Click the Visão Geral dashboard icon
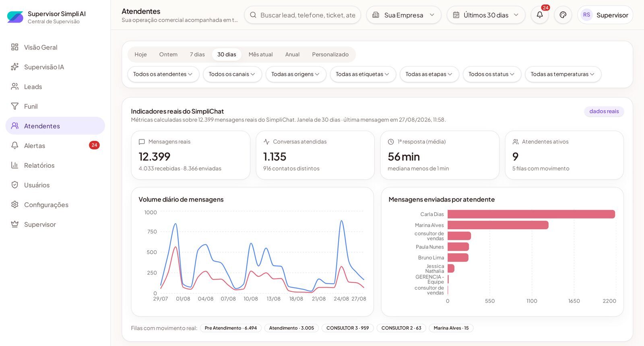 [14, 47]
